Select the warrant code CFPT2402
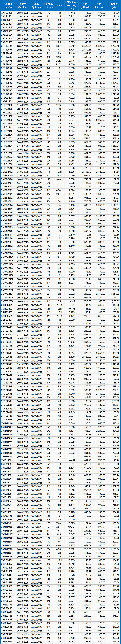This screenshot has width=121, height=644. pos(6,46)
